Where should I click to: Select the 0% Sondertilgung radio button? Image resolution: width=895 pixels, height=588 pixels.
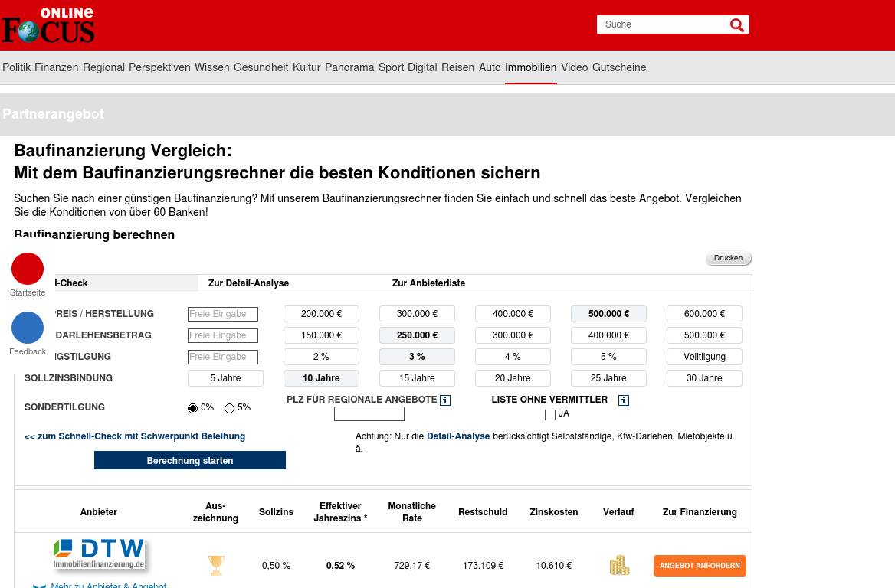[x=193, y=408]
